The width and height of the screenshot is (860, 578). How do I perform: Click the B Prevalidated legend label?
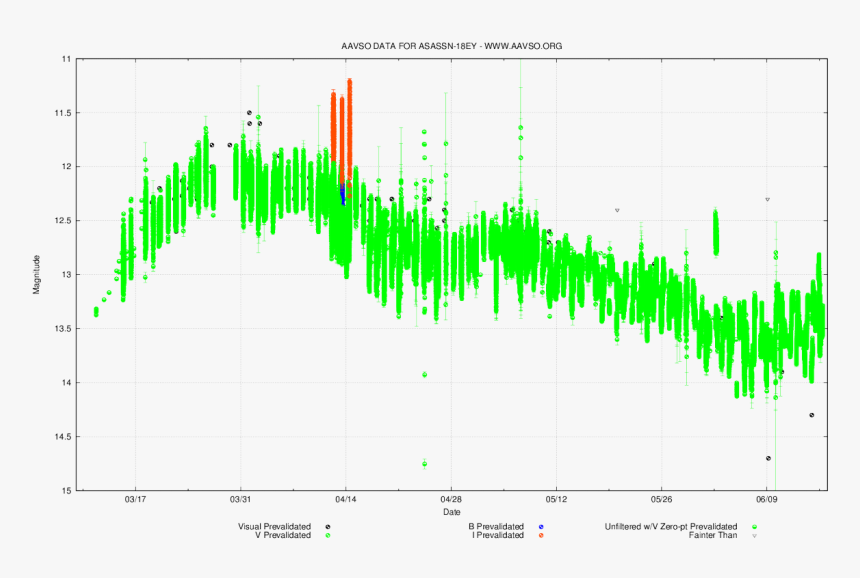pyautogui.click(x=496, y=526)
